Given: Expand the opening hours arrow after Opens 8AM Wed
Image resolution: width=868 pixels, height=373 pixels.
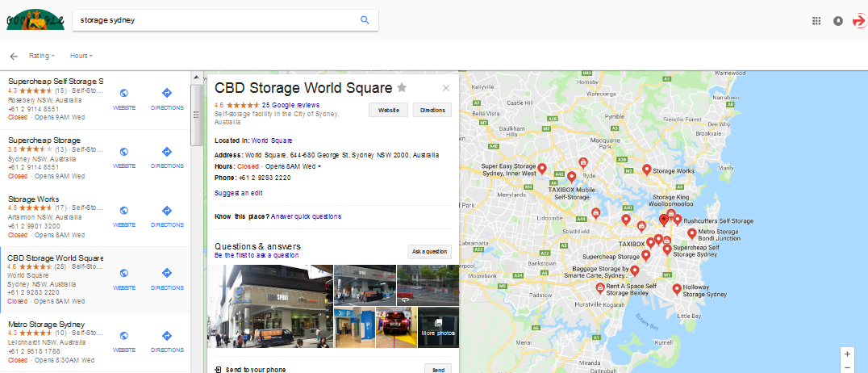Looking at the screenshot, I should pyautogui.click(x=319, y=167).
